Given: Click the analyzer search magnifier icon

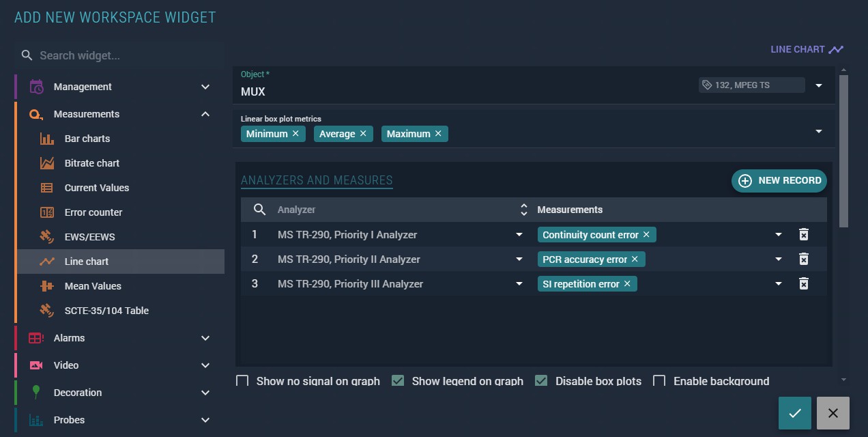Looking at the screenshot, I should [x=259, y=210].
